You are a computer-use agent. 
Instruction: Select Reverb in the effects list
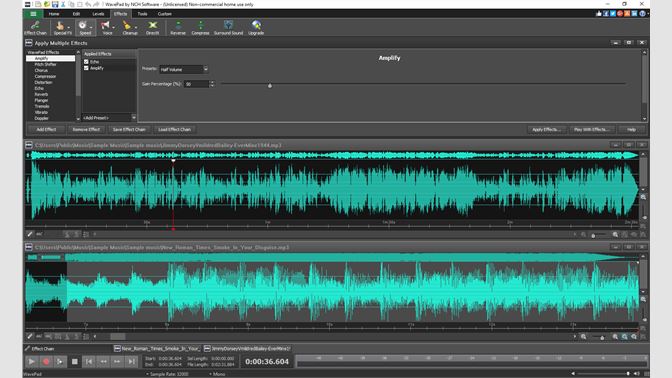(x=41, y=94)
